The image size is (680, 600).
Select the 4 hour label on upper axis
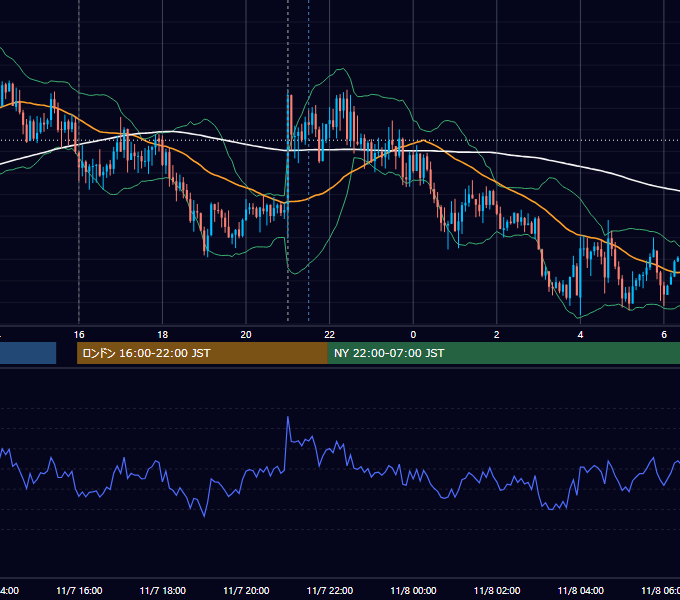point(580,335)
